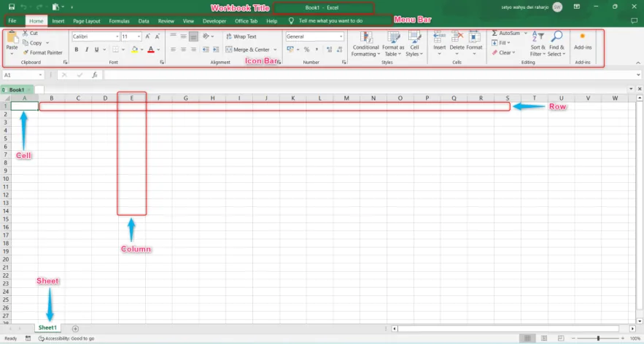Image resolution: width=644 pixels, height=344 pixels.
Task: Save the workbook using the floppy disk icon
Action: 12,7
